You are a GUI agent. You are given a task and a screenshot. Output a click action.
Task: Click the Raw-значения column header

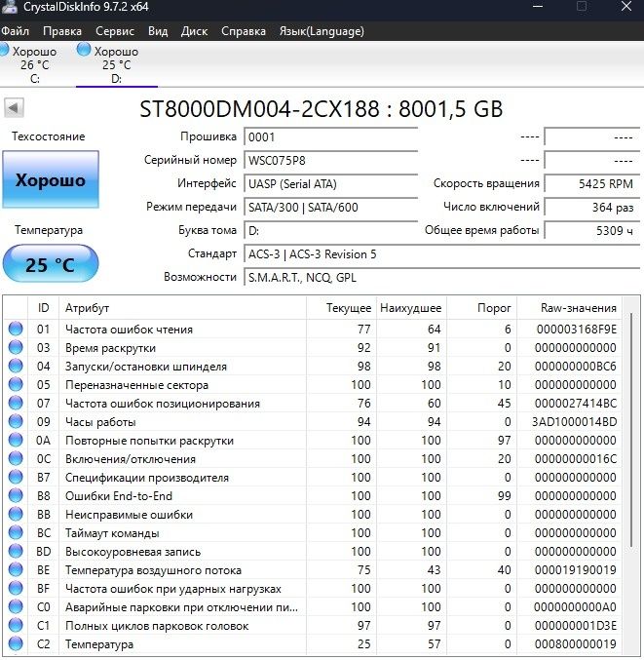point(570,308)
